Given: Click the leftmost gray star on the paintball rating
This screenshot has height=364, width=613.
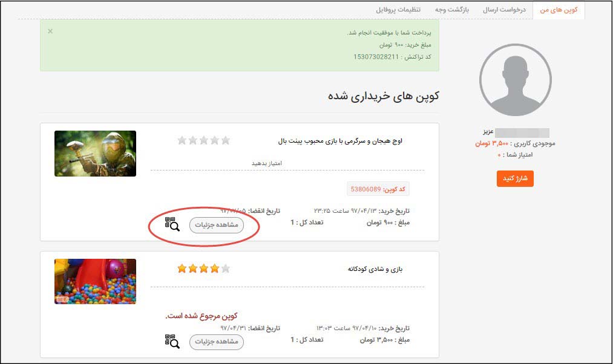Looking at the screenshot, I should 182,140.
